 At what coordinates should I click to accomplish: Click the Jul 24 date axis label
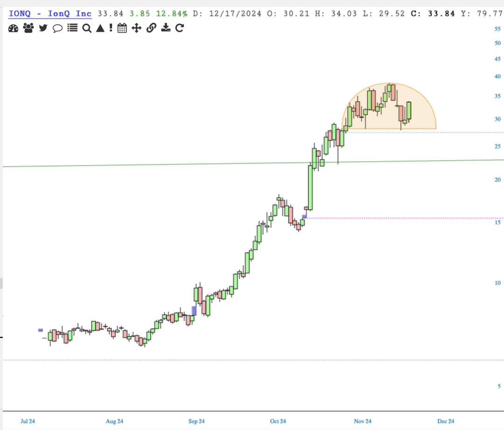point(28,421)
